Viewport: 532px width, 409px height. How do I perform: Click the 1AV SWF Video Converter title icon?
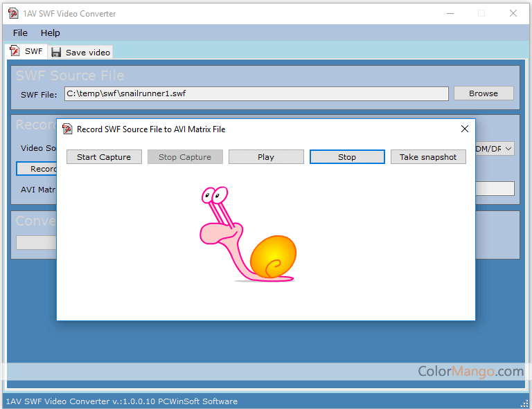tap(13, 13)
